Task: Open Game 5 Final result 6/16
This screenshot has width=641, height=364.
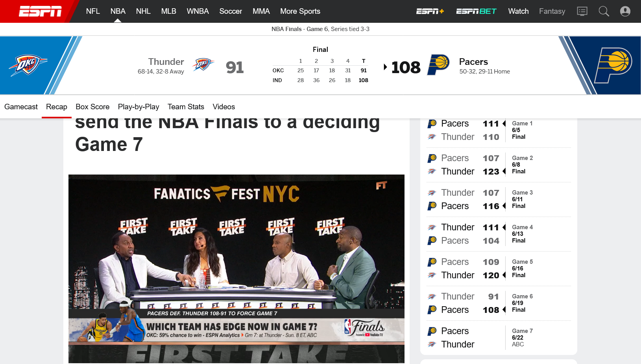Action: (x=522, y=268)
